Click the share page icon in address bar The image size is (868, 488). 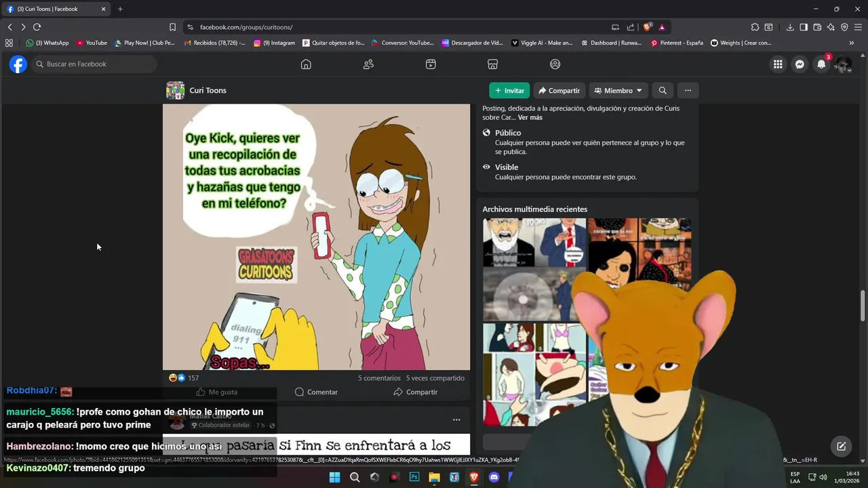coord(631,27)
